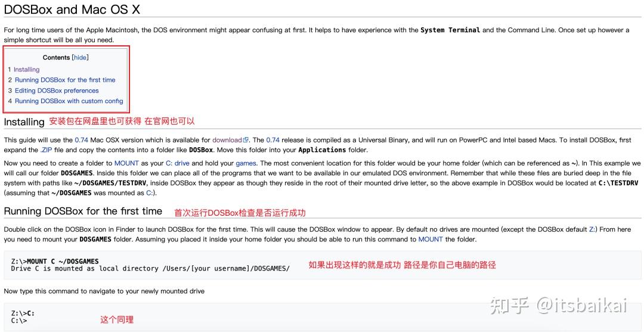This screenshot has width=644, height=332.
Task: Hide the Contents table
Action: (x=80, y=57)
